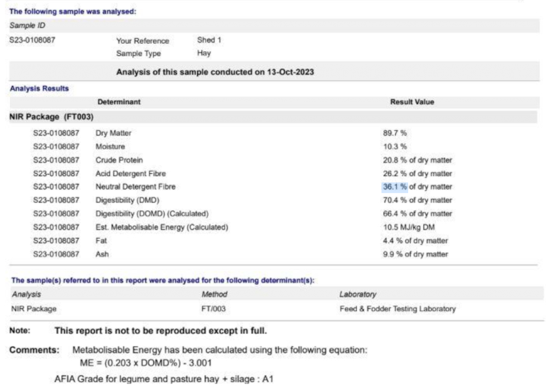The image size is (546, 392).
Task: Click the Sample ID S23-0108087 under the header
Action: (32, 40)
